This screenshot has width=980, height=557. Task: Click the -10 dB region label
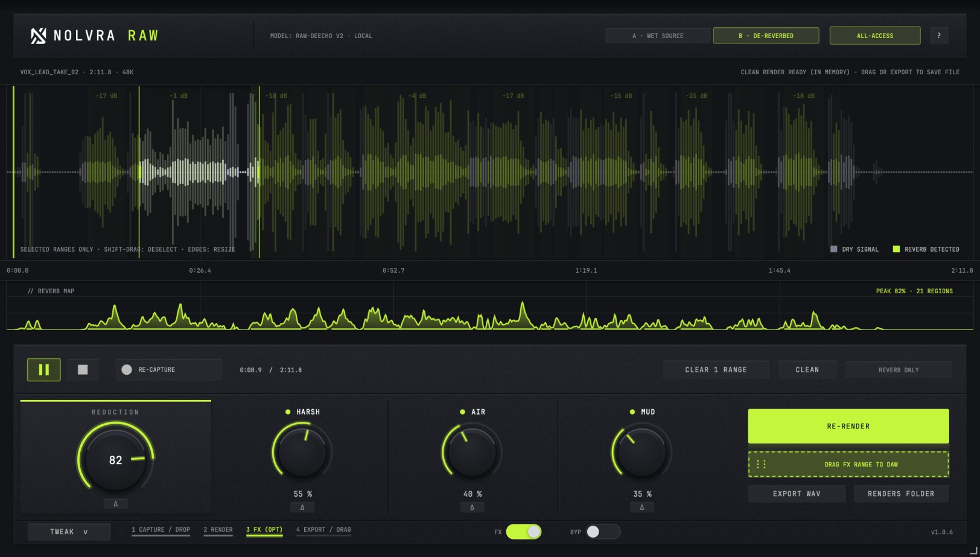pyautogui.click(x=276, y=96)
